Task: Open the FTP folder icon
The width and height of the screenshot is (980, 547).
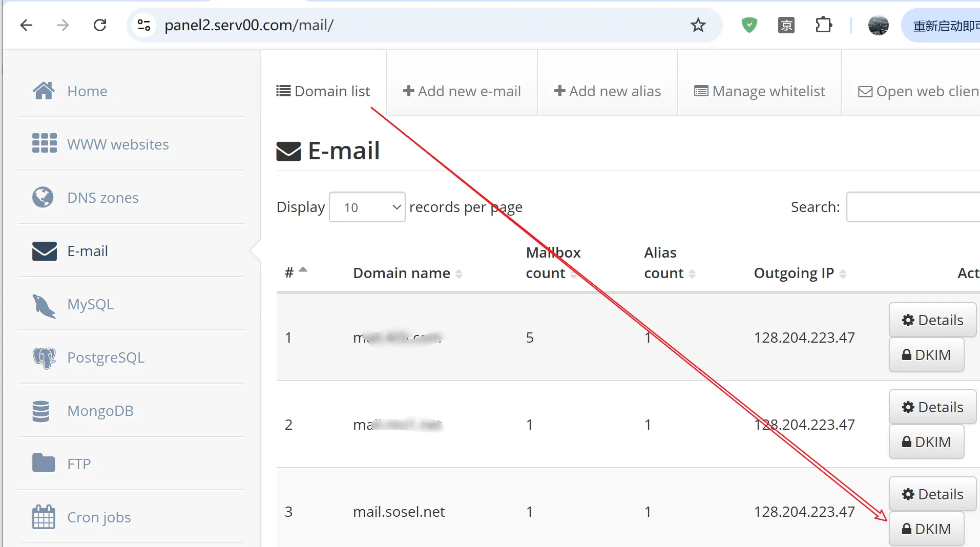Action: [44, 463]
